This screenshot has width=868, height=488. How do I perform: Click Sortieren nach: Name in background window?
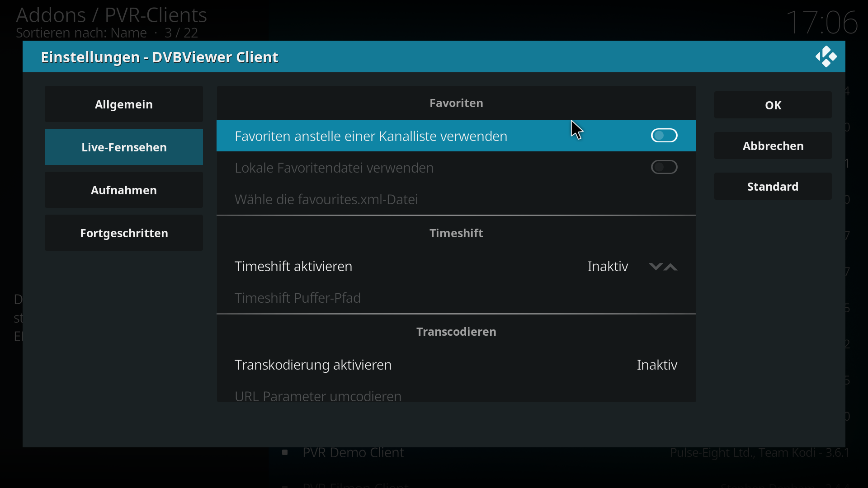tap(81, 33)
